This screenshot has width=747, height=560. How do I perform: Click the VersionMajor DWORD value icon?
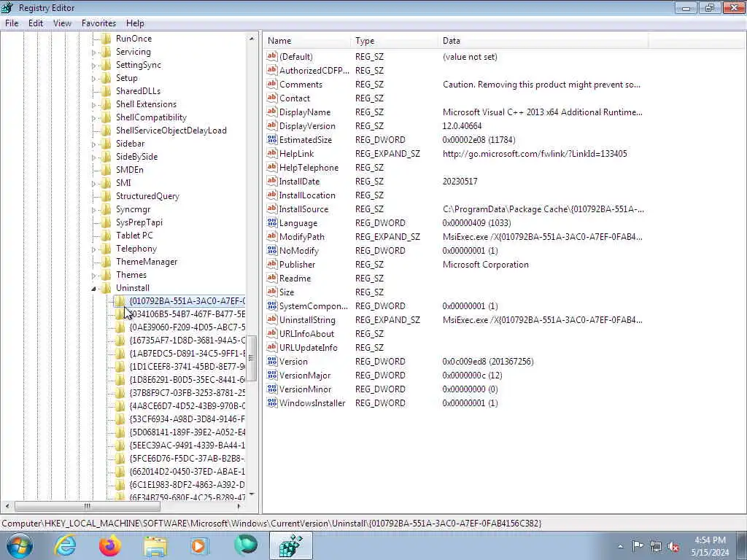point(272,375)
